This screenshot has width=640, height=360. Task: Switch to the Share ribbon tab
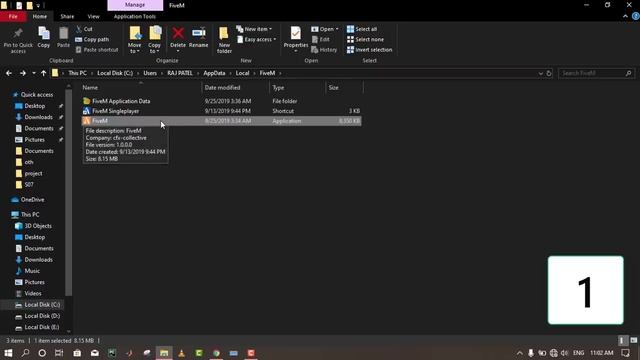[x=67, y=16]
